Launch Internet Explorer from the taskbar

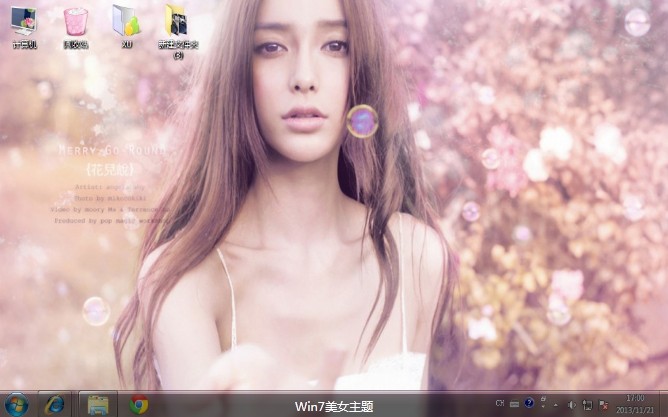coord(56,404)
